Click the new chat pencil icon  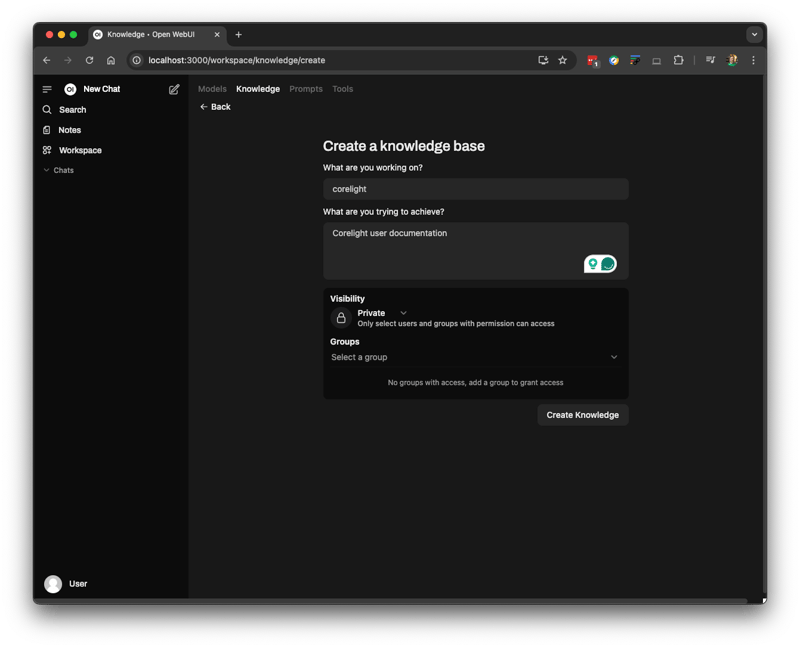pyautogui.click(x=174, y=89)
